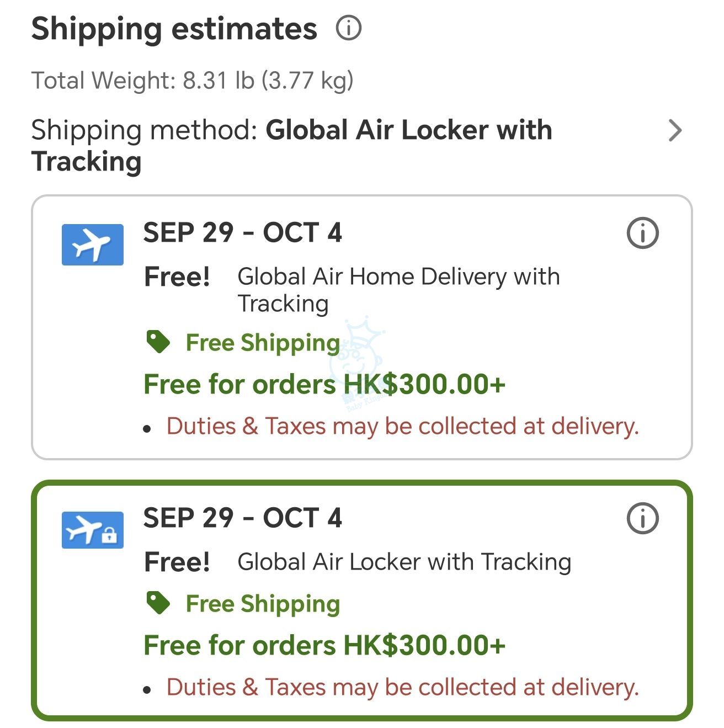Open info icon beside Shipping estimates heading
The height and width of the screenshot is (728, 724).
point(348,28)
